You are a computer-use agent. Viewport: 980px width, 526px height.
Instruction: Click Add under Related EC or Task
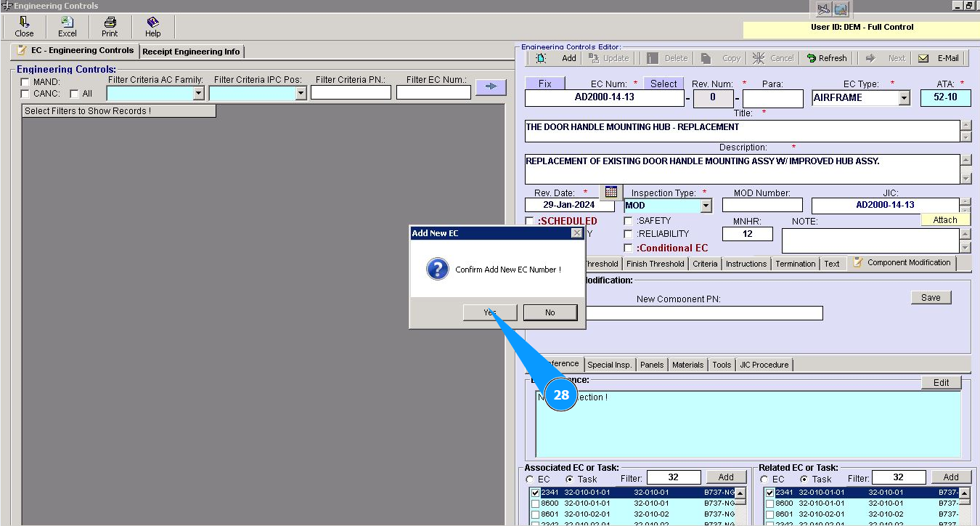(951, 477)
